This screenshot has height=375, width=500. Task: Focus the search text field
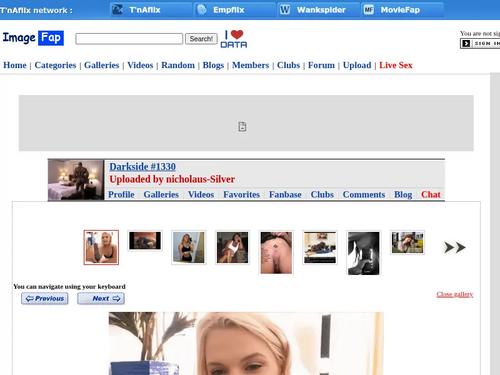coord(129,39)
